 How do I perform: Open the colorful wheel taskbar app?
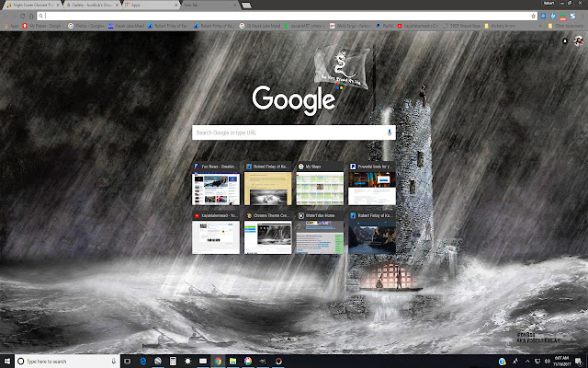point(248,362)
